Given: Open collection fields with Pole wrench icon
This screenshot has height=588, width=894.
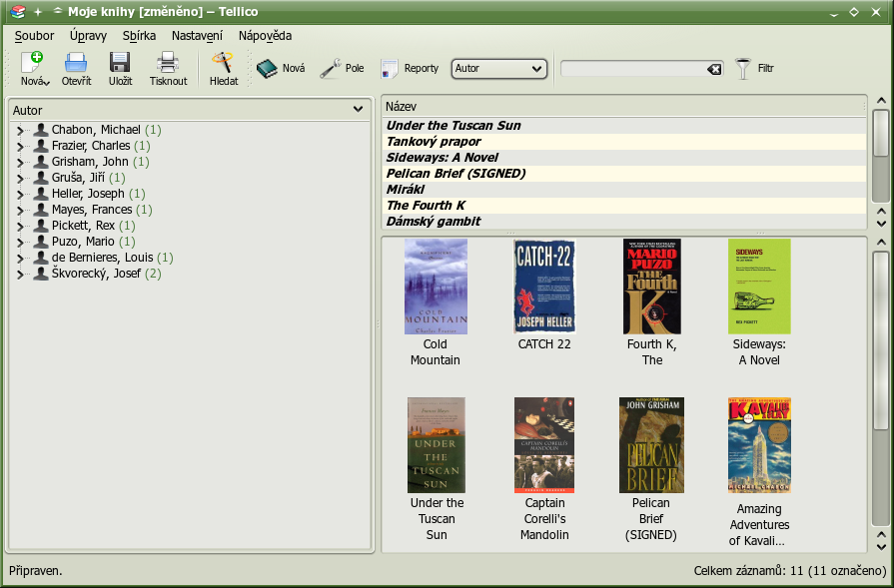Looking at the screenshot, I should pyautogui.click(x=330, y=68).
